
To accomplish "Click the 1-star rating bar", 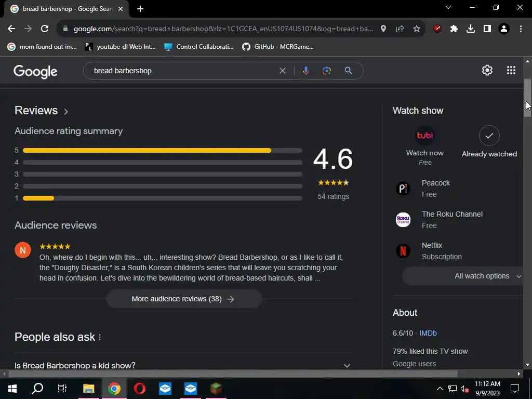I will (x=163, y=198).
